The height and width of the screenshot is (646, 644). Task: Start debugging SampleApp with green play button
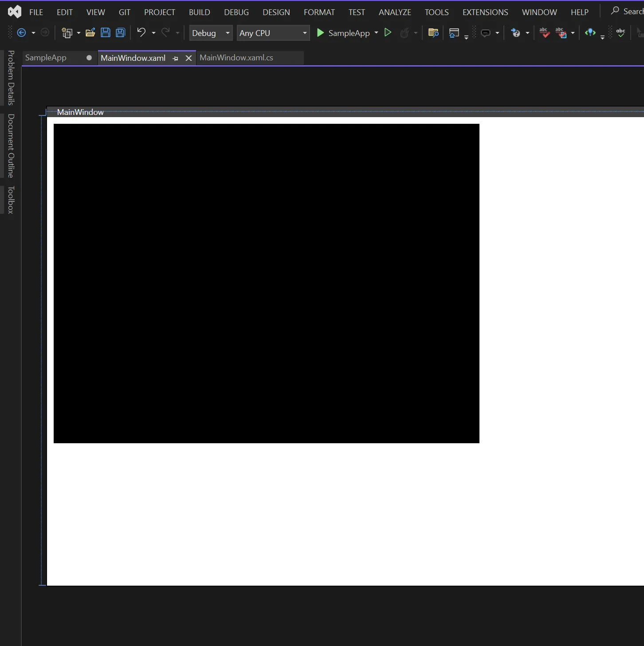click(320, 33)
